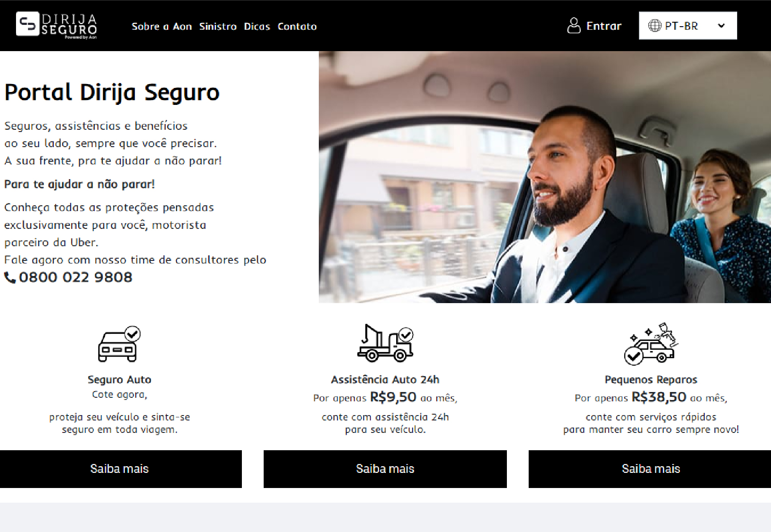771x532 pixels.
Task: Click Saiba mais under Assistência Auto 24h
Action: point(385,469)
